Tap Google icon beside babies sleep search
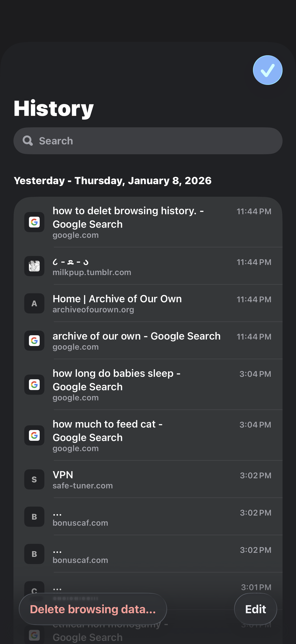The height and width of the screenshot is (644, 296). pyautogui.click(x=34, y=384)
